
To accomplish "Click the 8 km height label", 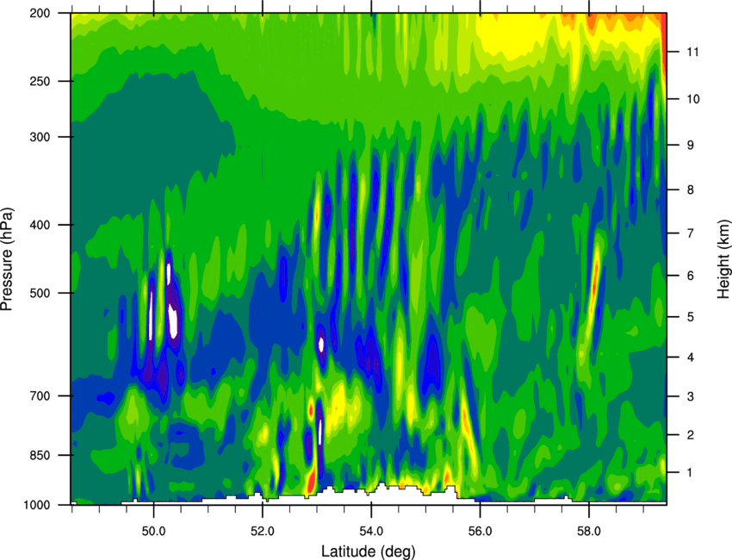I will pyautogui.click(x=691, y=190).
